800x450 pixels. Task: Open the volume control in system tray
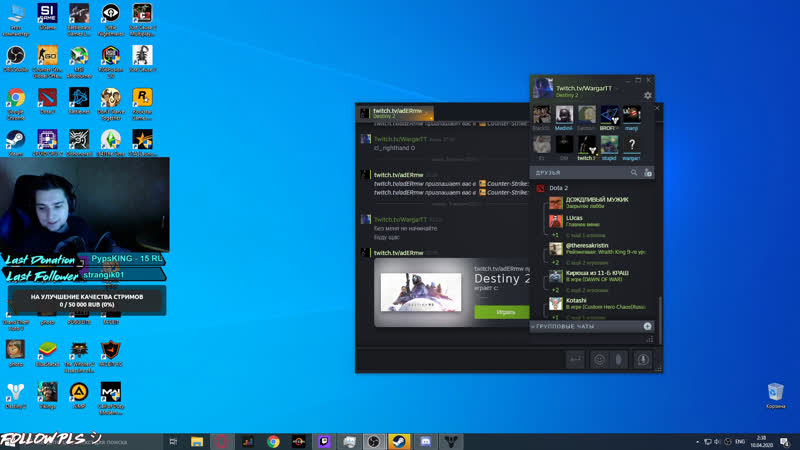(717, 442)
